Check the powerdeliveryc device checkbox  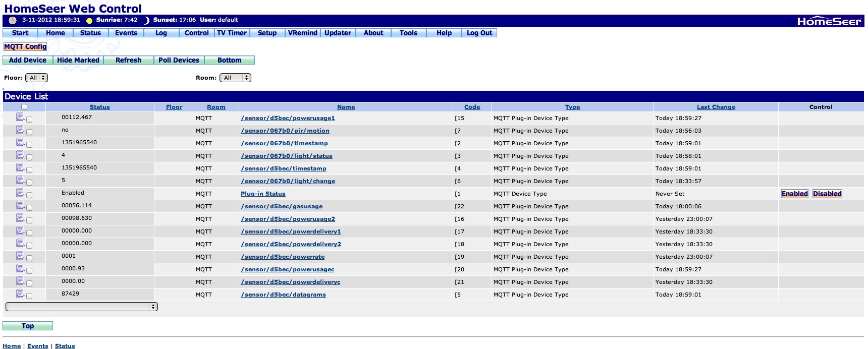click(29, 283)
